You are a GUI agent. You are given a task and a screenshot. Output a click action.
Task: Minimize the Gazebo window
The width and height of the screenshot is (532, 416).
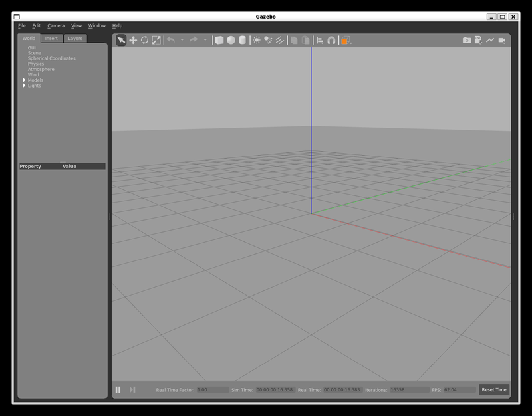point(491,17)
